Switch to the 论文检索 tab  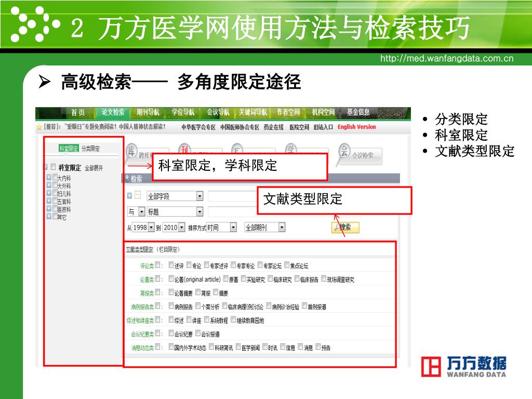[113, 112]
